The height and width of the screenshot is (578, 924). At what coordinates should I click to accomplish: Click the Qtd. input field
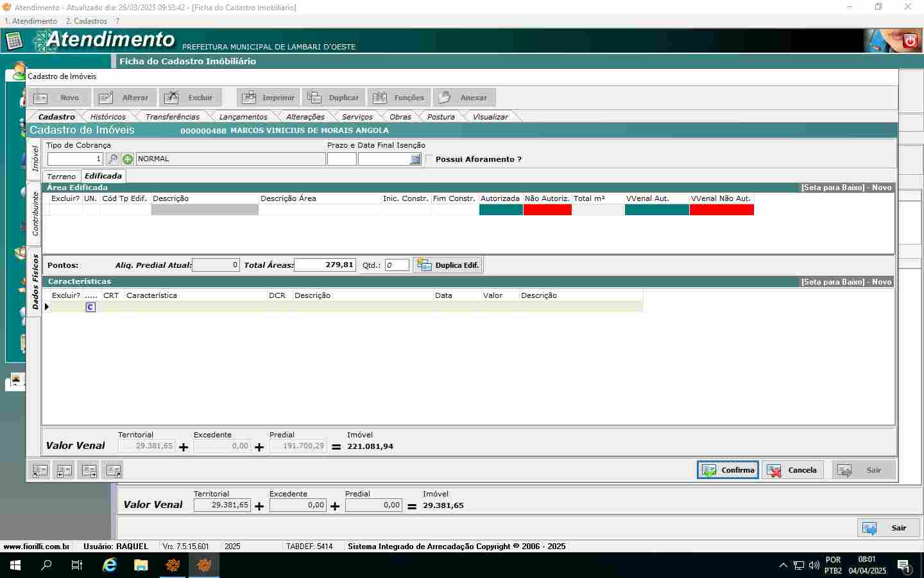(x=397, y=265)
